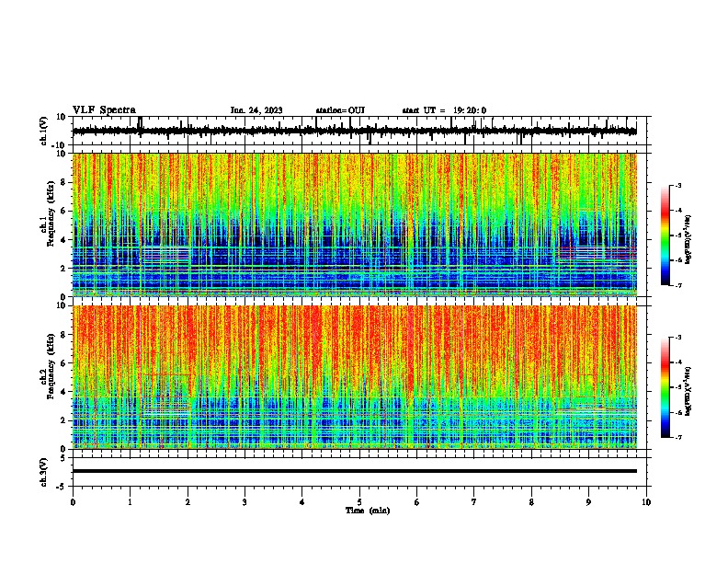
Task: Click the 'start UT = 19:20:0' label
Action: point(444,110)
